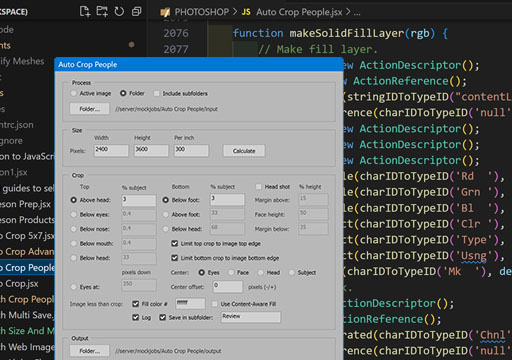Select Face as the Center option

pos(231,273)
